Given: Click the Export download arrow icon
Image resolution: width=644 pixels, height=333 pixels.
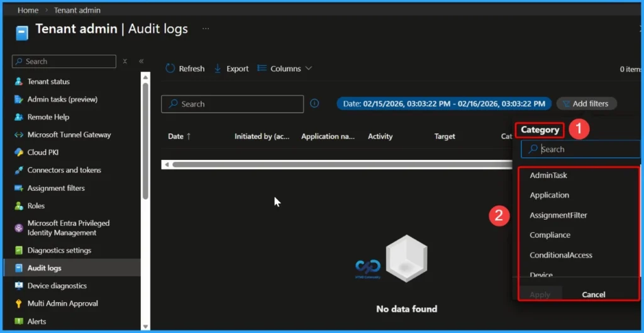Looking at the screenshot, I should point(218,69).
